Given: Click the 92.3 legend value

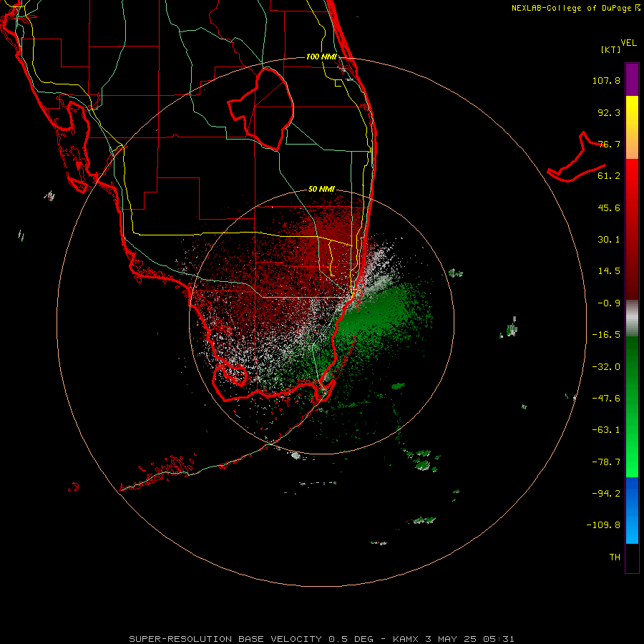Looking at the screenshot, I should point(609,112).
